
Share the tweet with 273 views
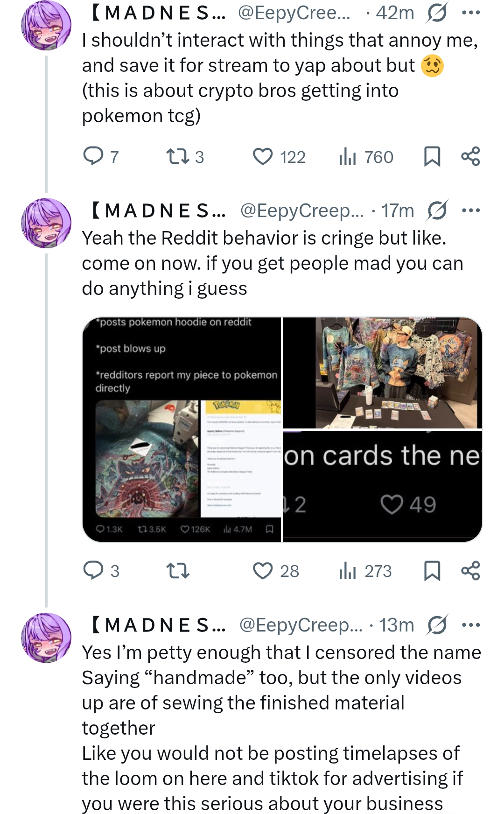pyautogui.click(x=470, y=570)
